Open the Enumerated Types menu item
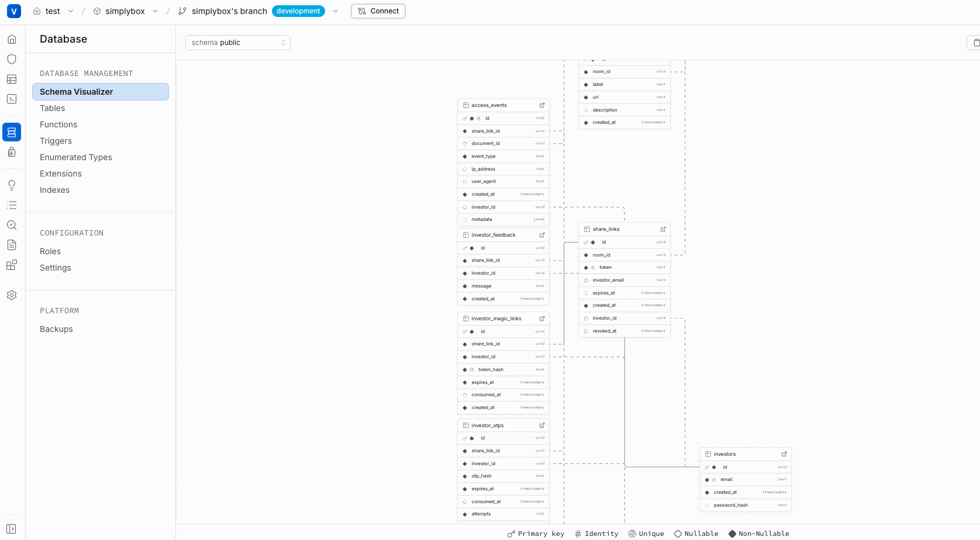The width and height of the screenshot is (980, 540). pyautogui.click(x=76, y=157)
